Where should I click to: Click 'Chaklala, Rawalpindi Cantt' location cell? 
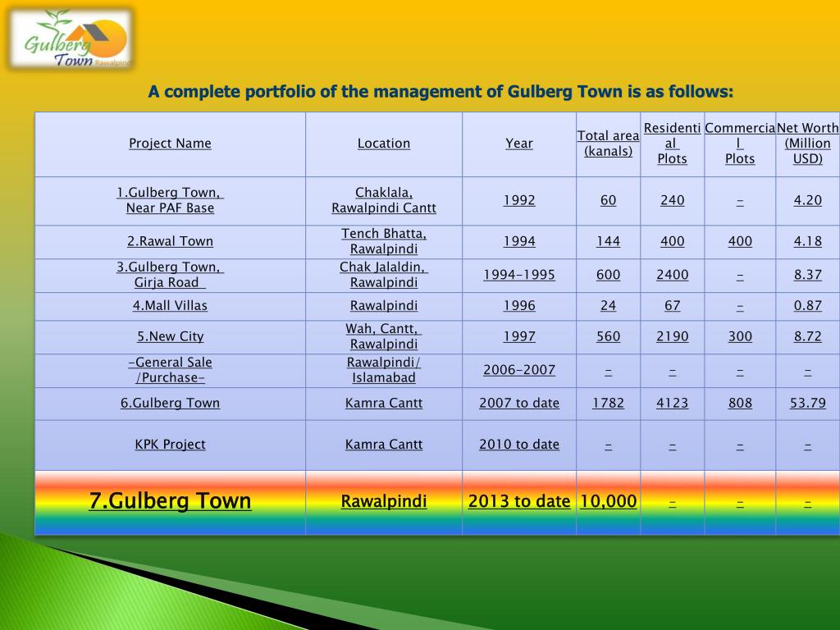click(384, 200)
